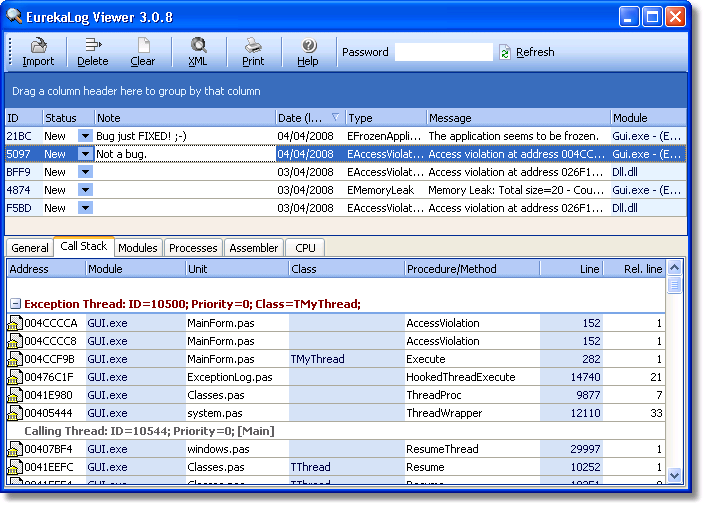This screenshot has width=704, height=505.
Task: Click the Rel. line column header
Action: click(x=634, y=269)
